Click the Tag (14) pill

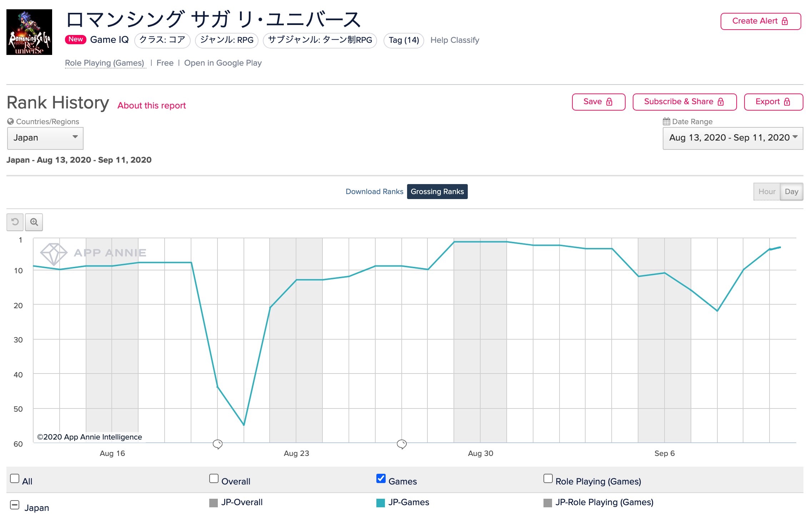(404, 40)
